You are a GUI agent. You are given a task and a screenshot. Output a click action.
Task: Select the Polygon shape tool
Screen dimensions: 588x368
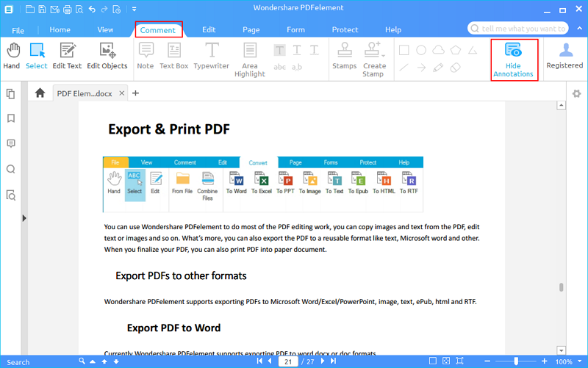(456, 50)
